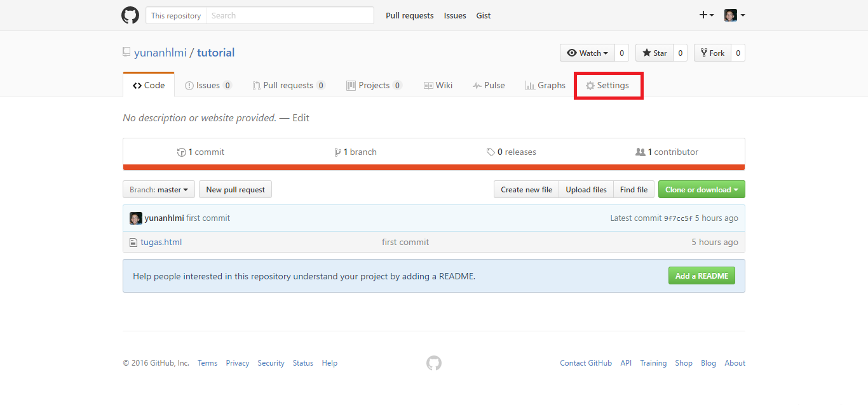
Task: Click the Create new file button
Action: click(x=526, y=189)
